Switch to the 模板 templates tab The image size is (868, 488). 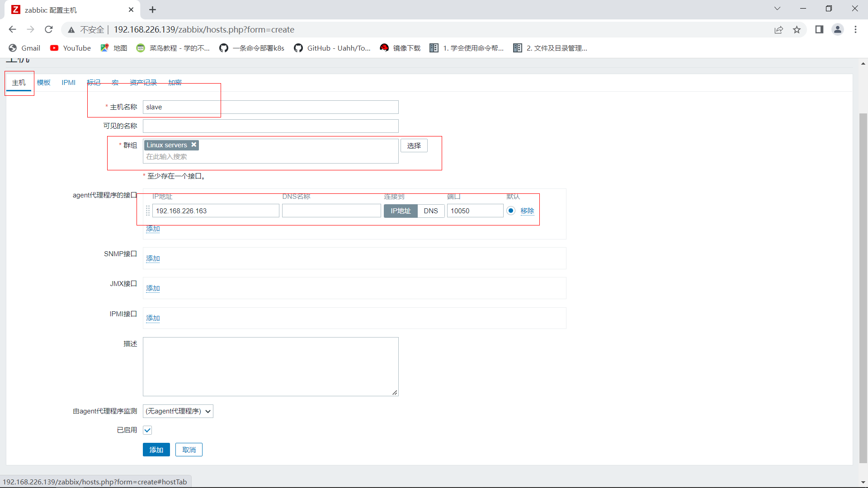point(44,83)
